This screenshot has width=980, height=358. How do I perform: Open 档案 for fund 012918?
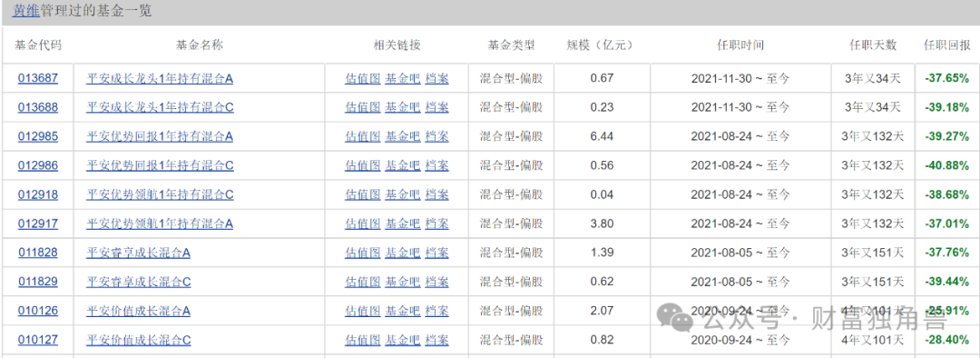[x=436, y=194]
